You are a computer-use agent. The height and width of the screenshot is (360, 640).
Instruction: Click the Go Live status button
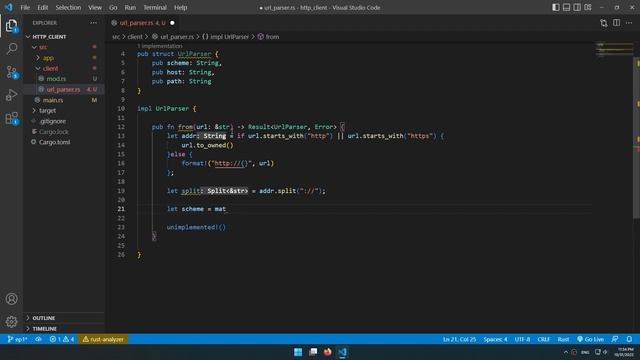pos(590,339)
